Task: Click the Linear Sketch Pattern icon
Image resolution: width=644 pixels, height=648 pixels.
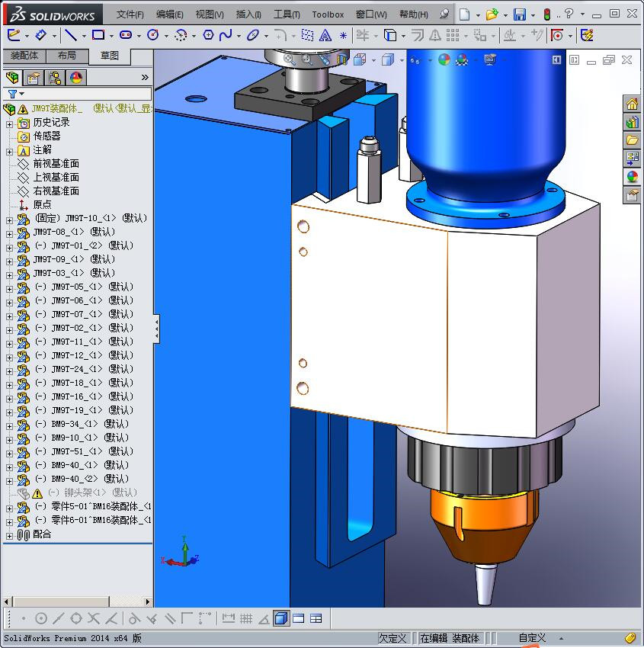Action: click(453, 35)
